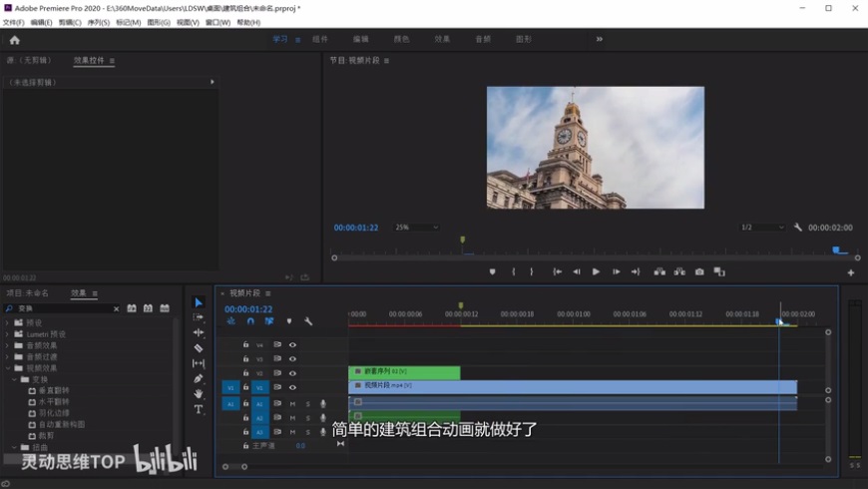Expand the 音频过渡 folder
This screenshot has width=868, height=489.
(x=7, y=356)
